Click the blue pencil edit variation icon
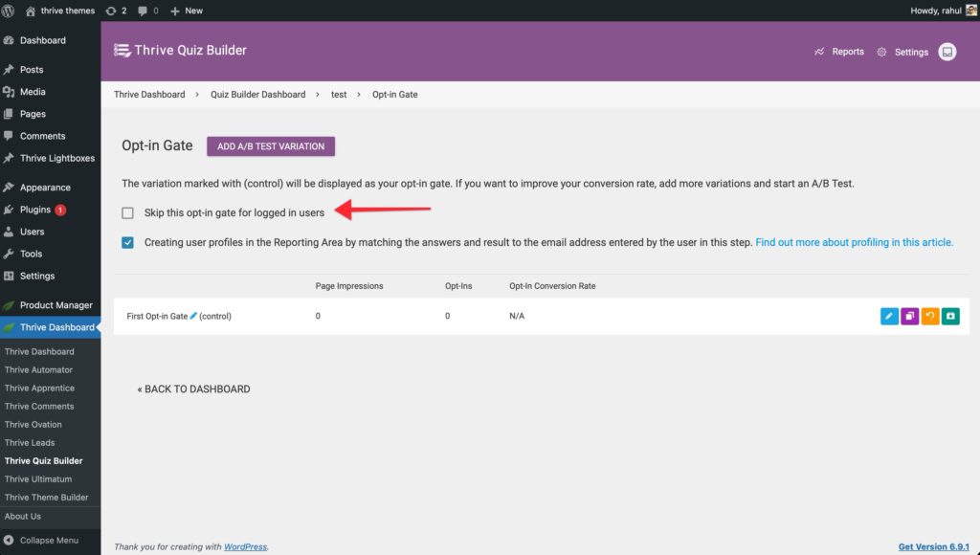The image size is (980, 555). [x=889, y=316]
